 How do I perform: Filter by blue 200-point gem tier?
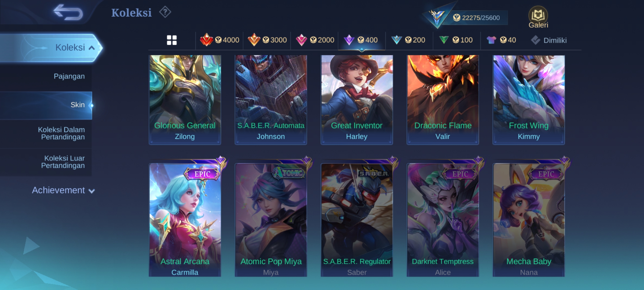coord(408,40)
